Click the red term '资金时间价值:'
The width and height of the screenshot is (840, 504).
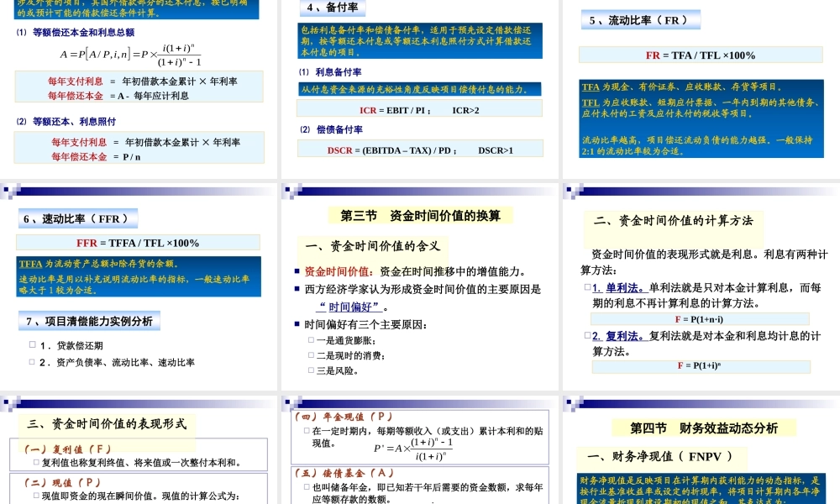(339, 271)
